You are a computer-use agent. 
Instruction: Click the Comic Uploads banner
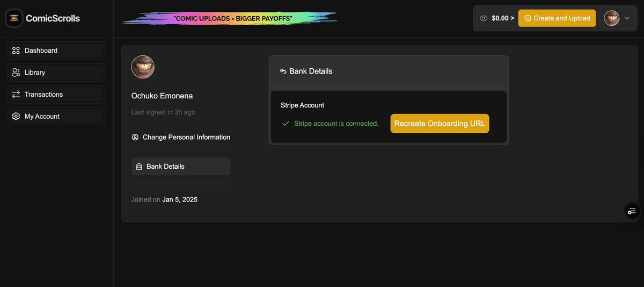[x=230, y=18]
